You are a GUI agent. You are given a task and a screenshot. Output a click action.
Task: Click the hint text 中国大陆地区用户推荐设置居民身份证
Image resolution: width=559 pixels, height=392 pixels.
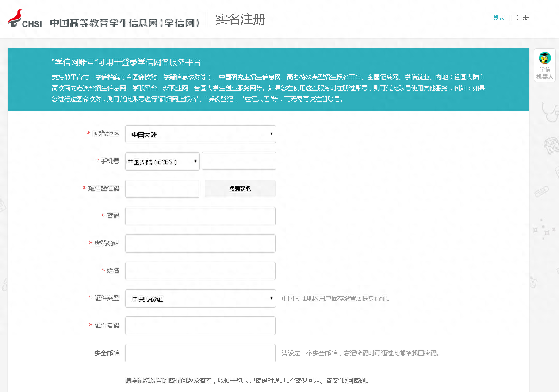click(336, 298)
